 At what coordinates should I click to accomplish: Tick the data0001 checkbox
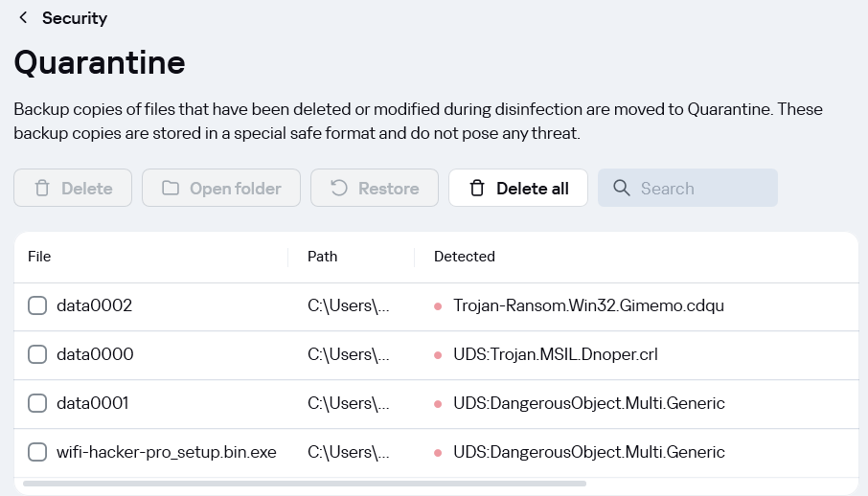tap(37, 403)
